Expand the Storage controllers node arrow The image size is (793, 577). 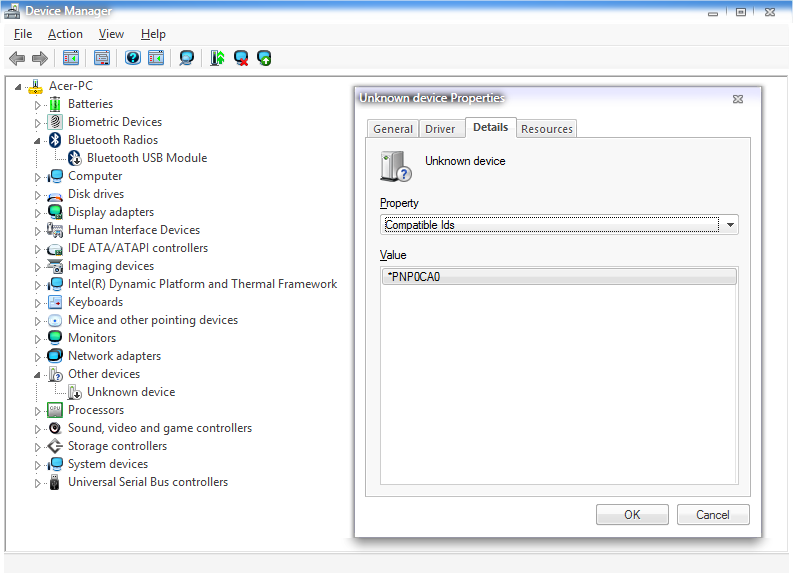(x=37, y=447)
